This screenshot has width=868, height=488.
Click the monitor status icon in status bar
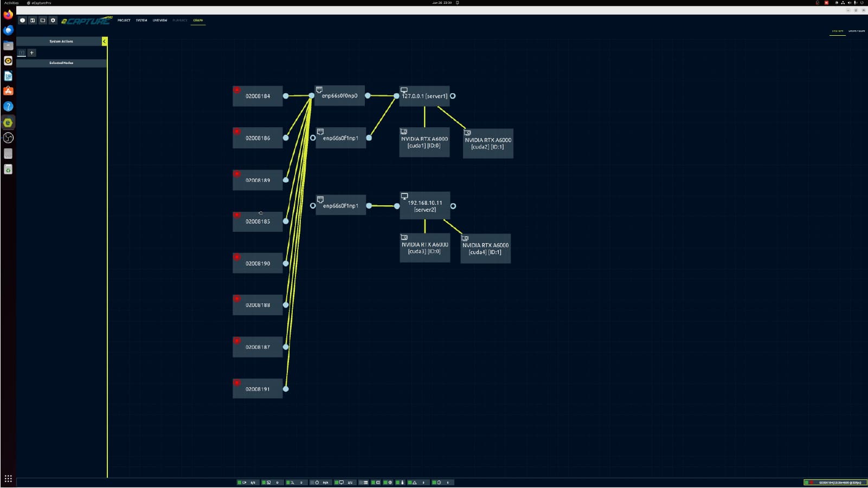(x=342, y=483)
